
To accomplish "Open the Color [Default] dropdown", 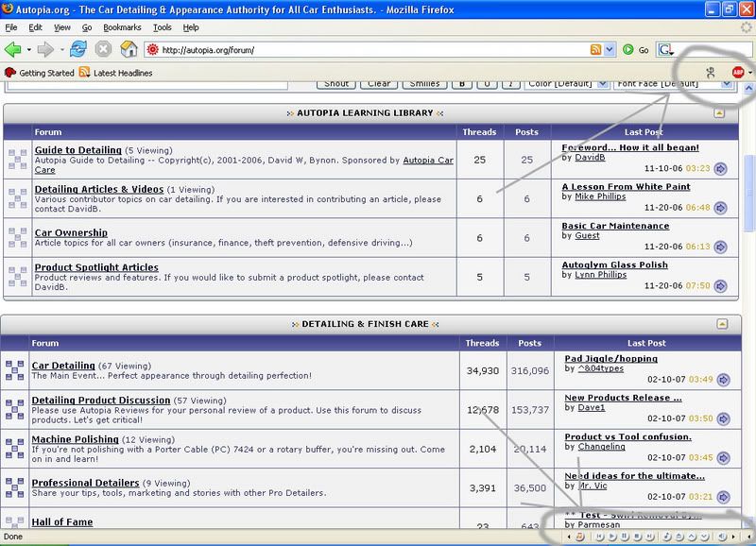I will tap(566, 84).
